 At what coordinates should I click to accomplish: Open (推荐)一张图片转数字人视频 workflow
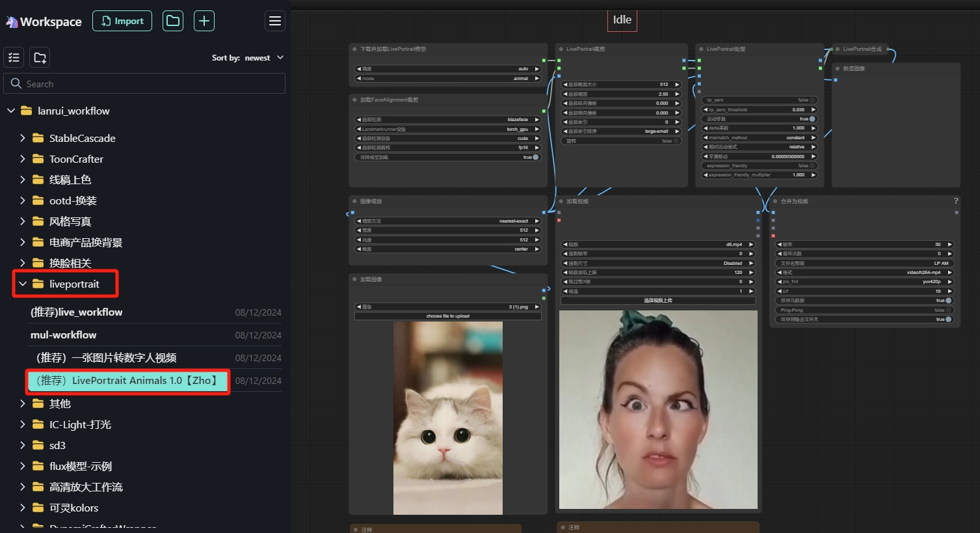pyautogui.click(x=106, y=357)
